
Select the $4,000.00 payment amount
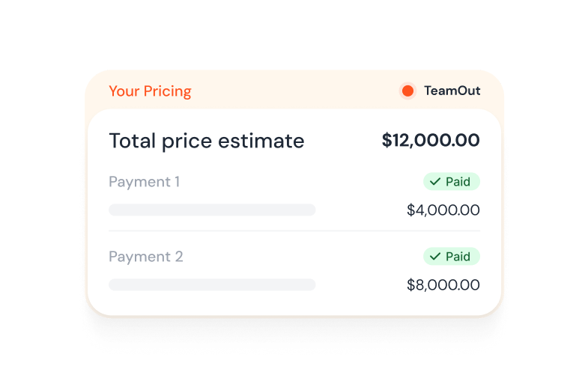443,210
